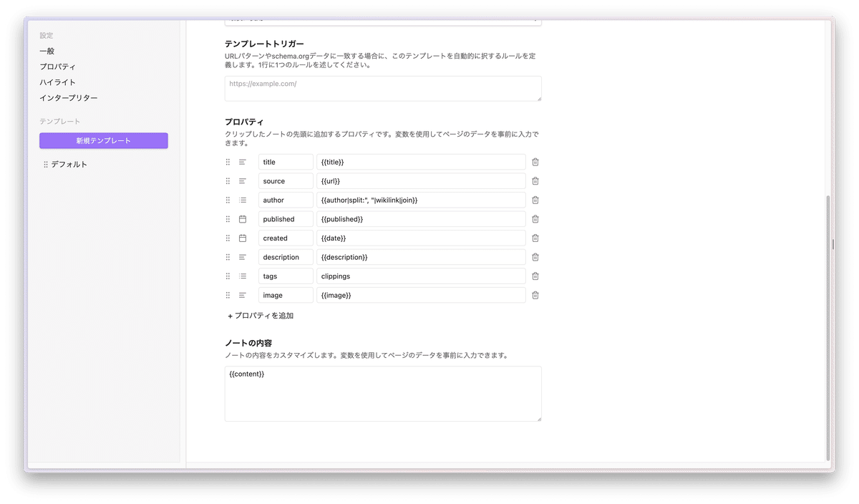This screenshot has width=859, height=504.
Task: Click プロパティを追加 to add a property
Action: click(261, 315)
